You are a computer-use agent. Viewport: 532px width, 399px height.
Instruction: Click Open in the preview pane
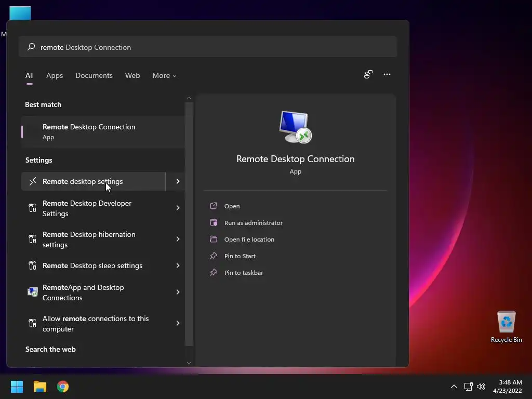(x=232, y=206)
